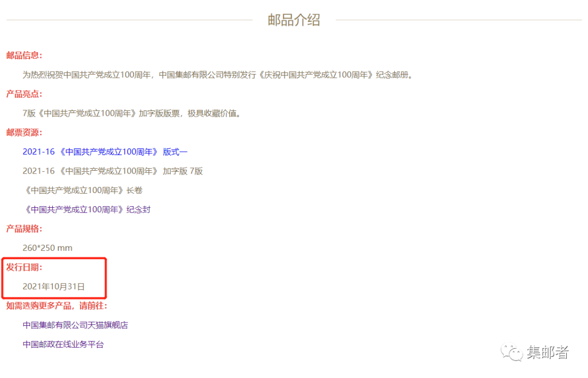The image size is (588, 378).
Task: Click text 2021-16 加字版 7版
Action: [113, 171]
